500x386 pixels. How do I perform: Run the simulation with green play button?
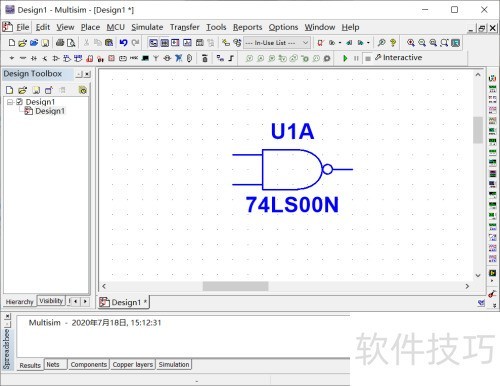point(345,58)
